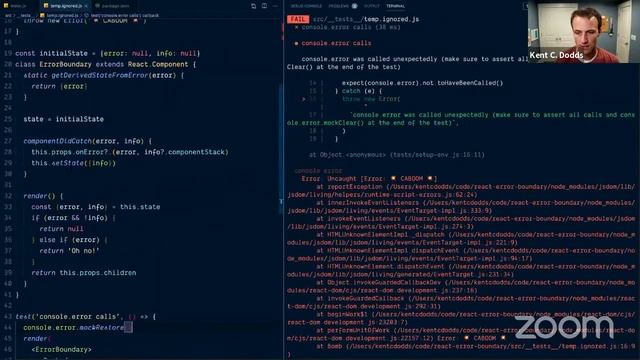The height and width of the screenshot is (360, 640).
Task: Place cursor at console.error.mockRestore line
Action: 78,328
